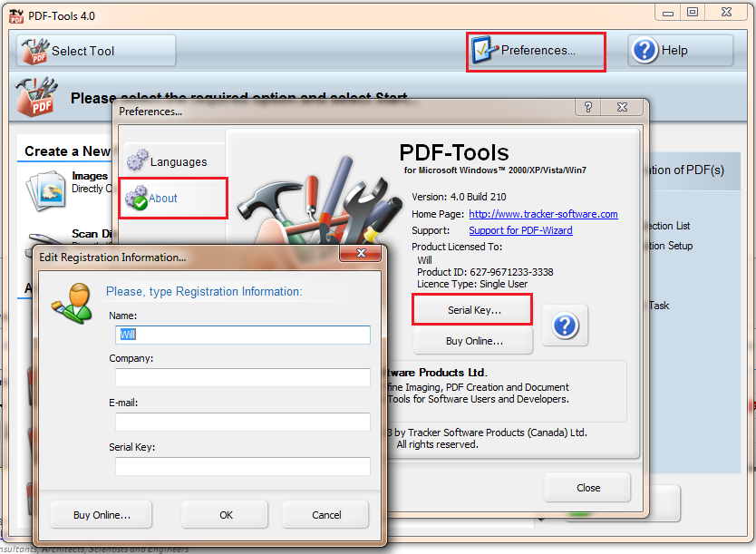Screen dimensions: 756x554
Task: Click the Version: 4.0 Build 210 text
Action: (x=459, y=197)
